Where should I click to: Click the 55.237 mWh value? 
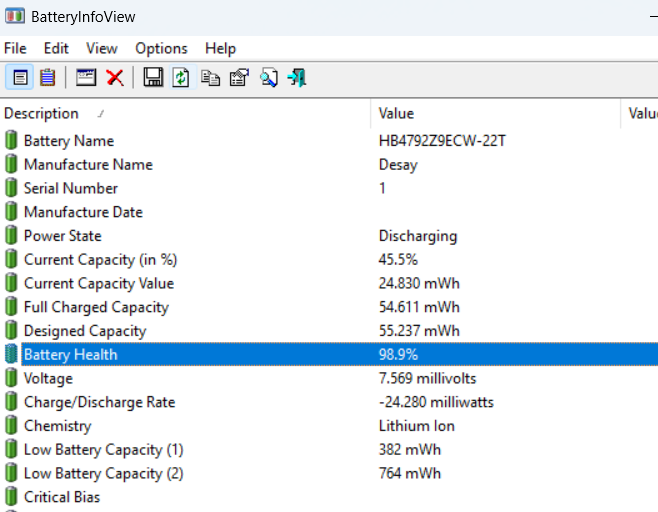419,331
